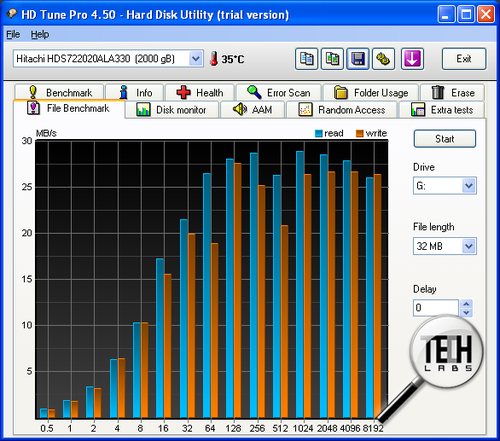Click the orange write legend square

point(359,134)
